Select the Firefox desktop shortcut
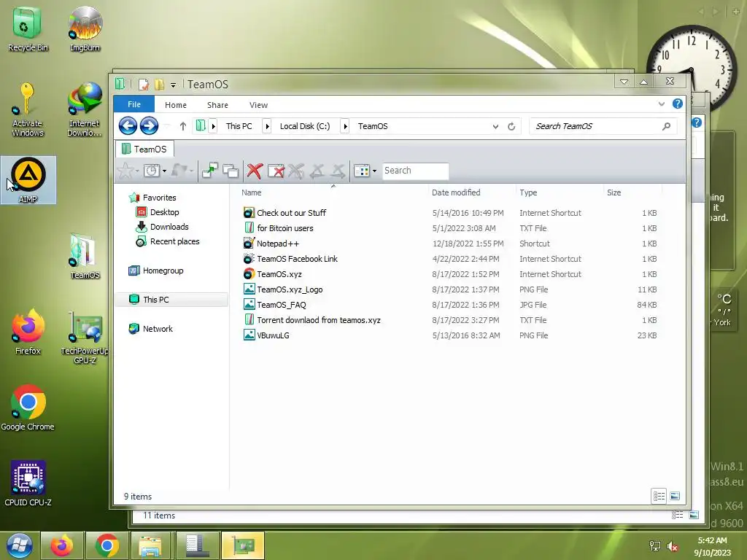The width and height of the screenshot is (747, 560). point(28,332)
